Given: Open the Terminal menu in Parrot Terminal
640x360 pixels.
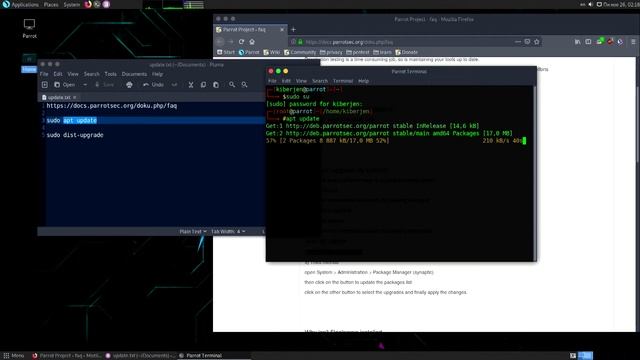Looking at the screenshot, I should [343, 81].
